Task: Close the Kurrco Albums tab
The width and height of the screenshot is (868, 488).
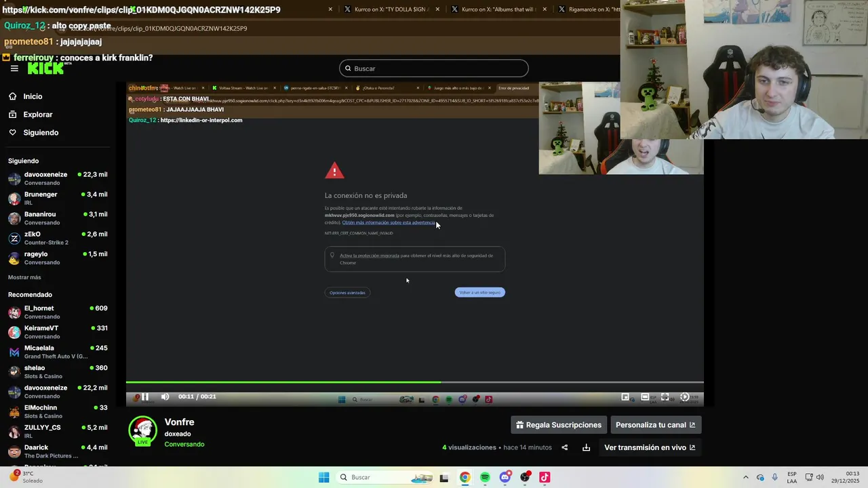Action: pos(545,9)
